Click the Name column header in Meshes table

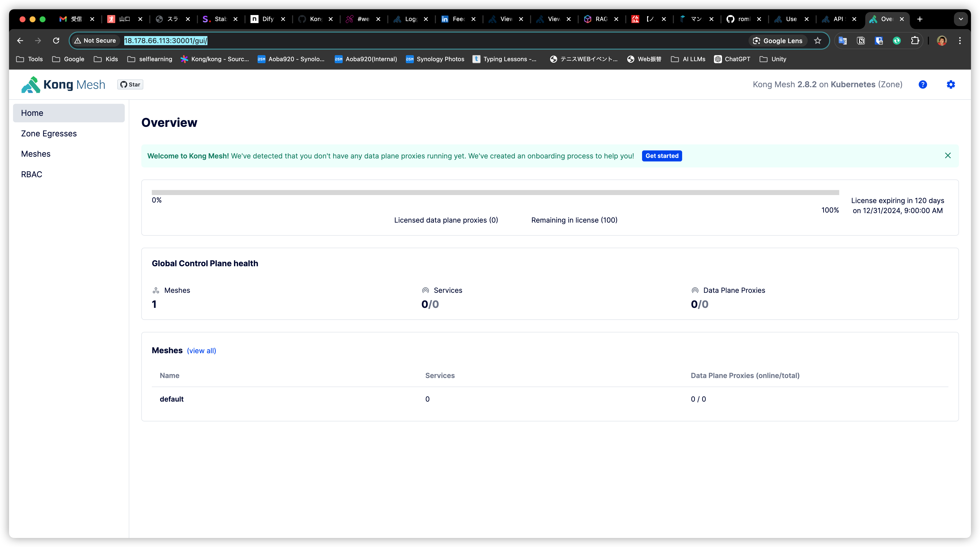[169, 375]
